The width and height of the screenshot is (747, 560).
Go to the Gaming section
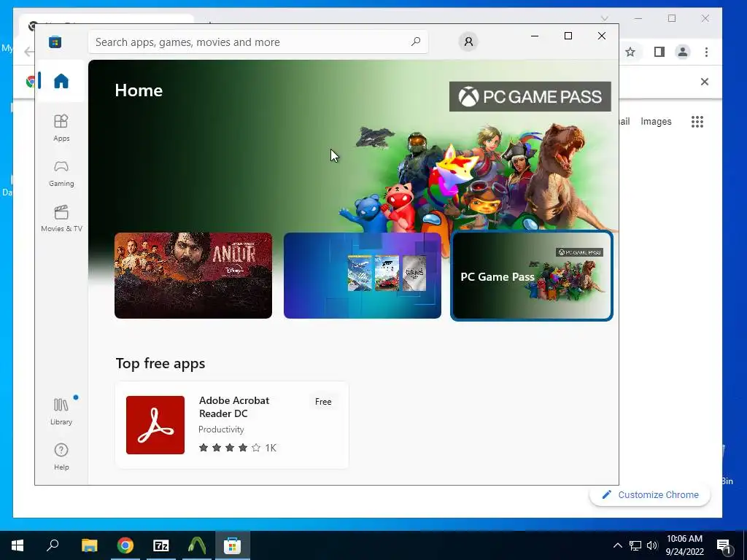pyautogui.click(x=61, y=174)
